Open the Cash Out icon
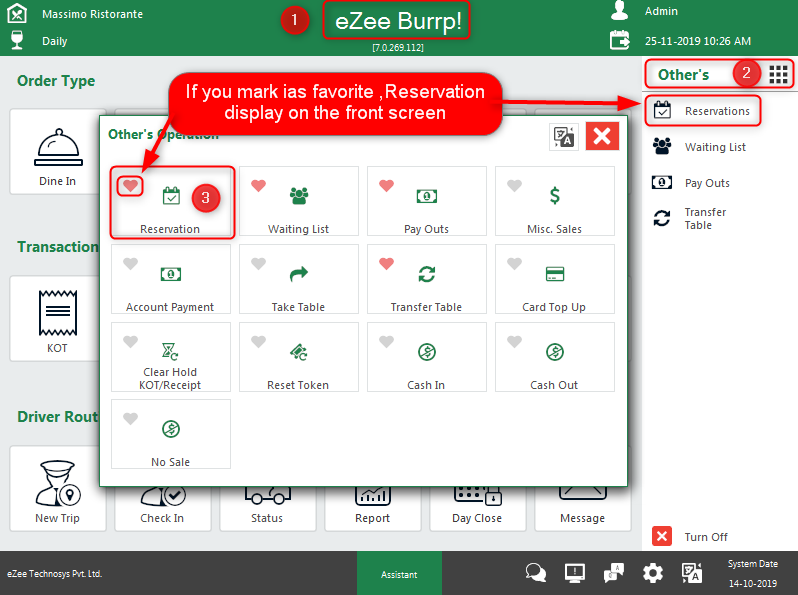 point(555,352)
